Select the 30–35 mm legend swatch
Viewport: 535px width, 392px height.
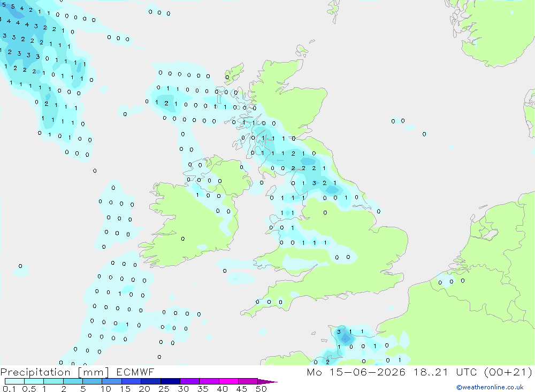coord(190,381)
